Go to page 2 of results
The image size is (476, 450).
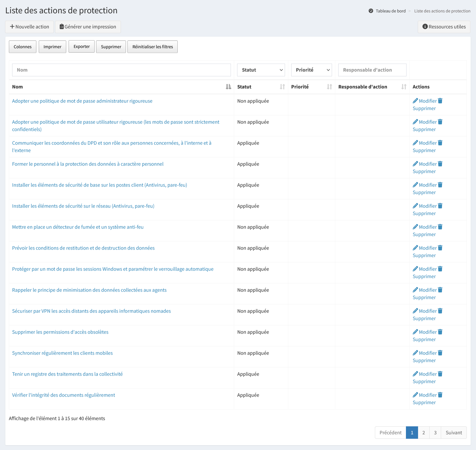[423, 433]
